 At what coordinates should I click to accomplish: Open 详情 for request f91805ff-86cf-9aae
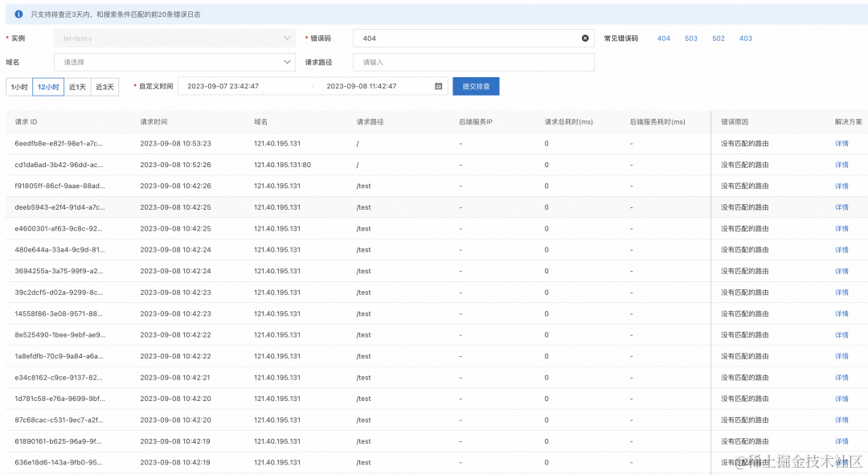click(x=841, y=186)
